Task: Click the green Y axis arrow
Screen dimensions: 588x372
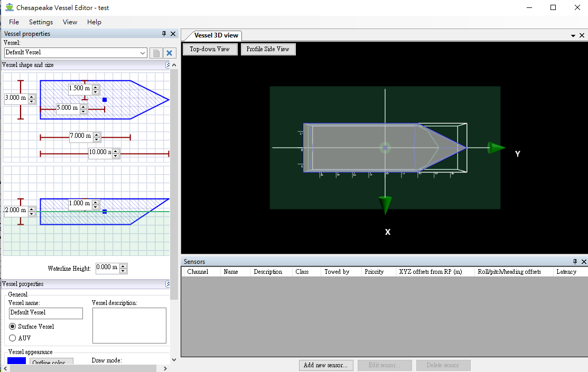Action: 496,148
